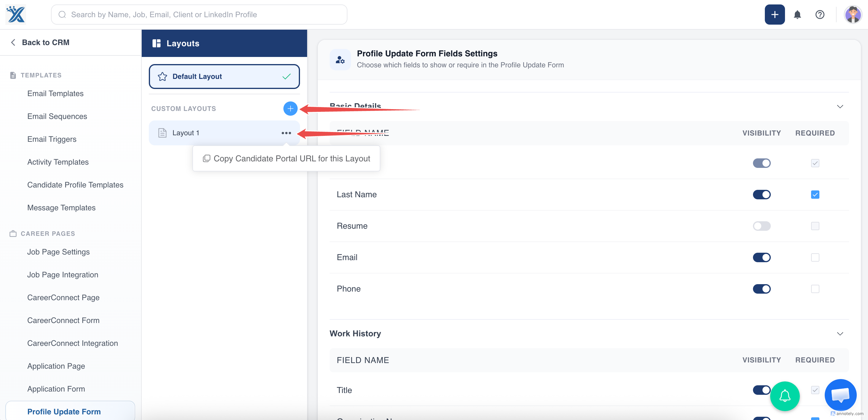Click the Default Layout checkmark
Image resolution: width=868 pixels, height=420 pixels.
(286, 77)
